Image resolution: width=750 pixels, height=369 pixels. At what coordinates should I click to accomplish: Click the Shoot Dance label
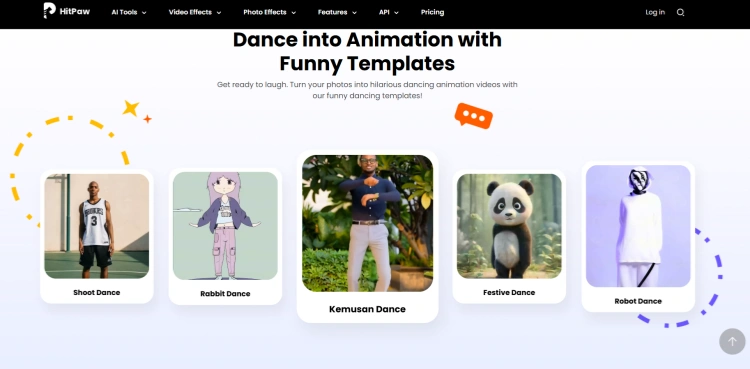pyautogui.click(x=97, y=292)
